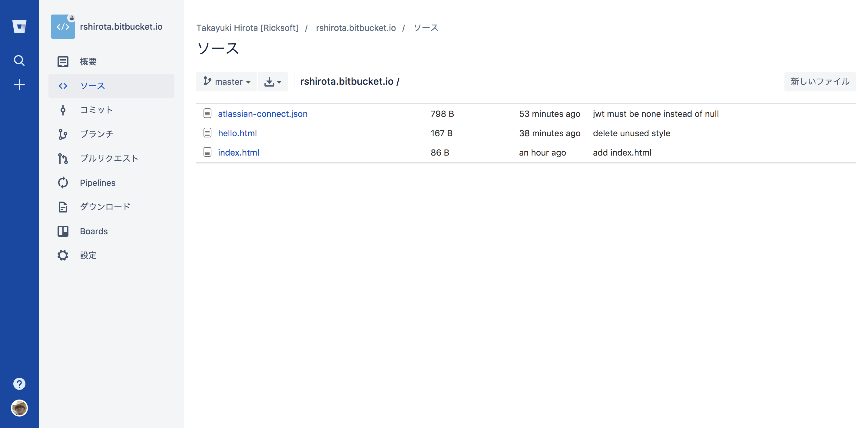Open search via the magnifier icon

point(19,61)
